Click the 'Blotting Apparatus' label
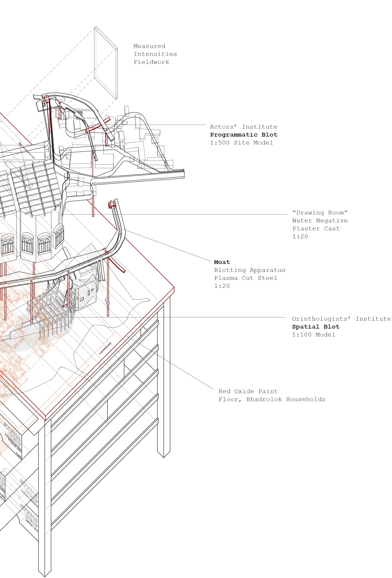The height and width of the screenshot is (578, 392). point(249,270)
